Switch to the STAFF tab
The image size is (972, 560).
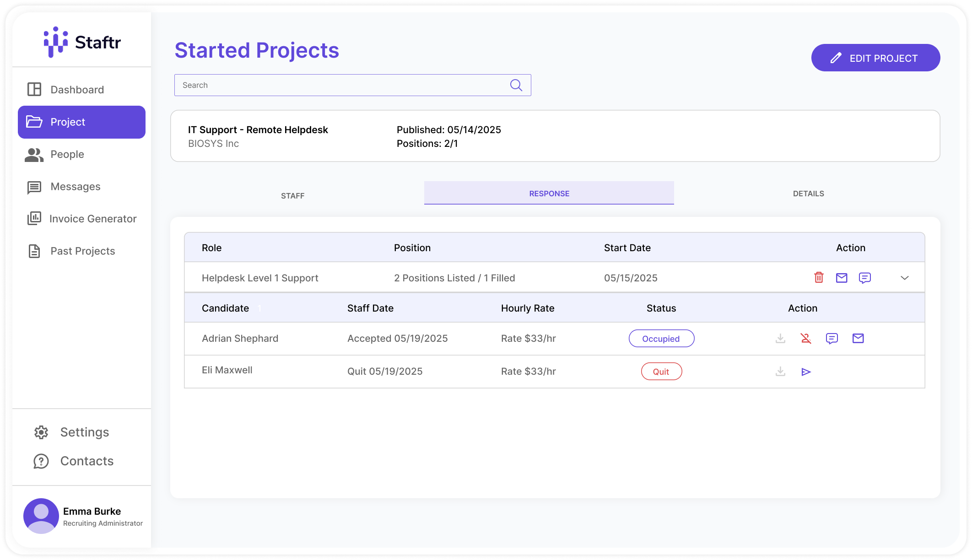pyautogui.click(x=292, y=196)
